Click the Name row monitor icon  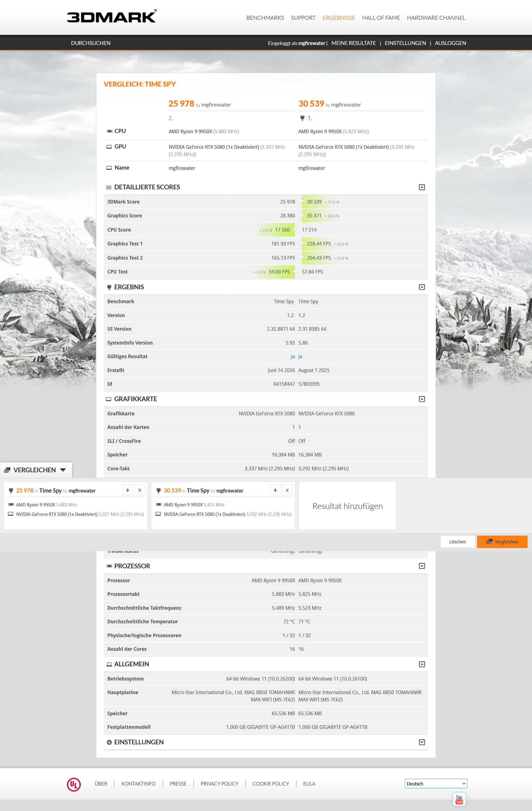(x=109, y=168)
